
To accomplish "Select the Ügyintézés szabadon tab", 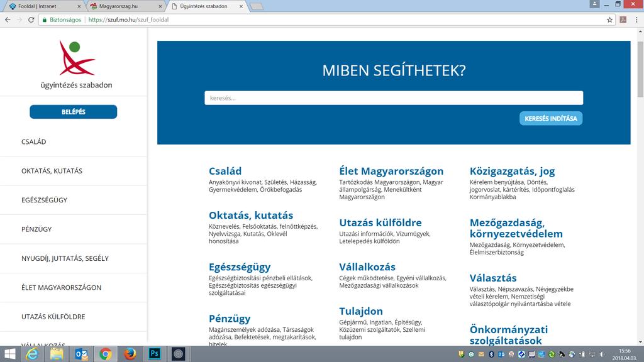I will click(206, 6).
